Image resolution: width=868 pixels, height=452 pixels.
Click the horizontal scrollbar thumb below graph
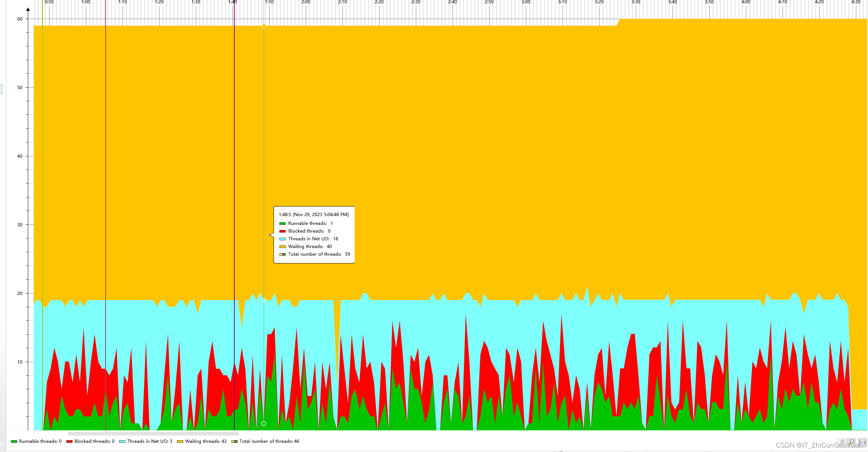[153, 434]
